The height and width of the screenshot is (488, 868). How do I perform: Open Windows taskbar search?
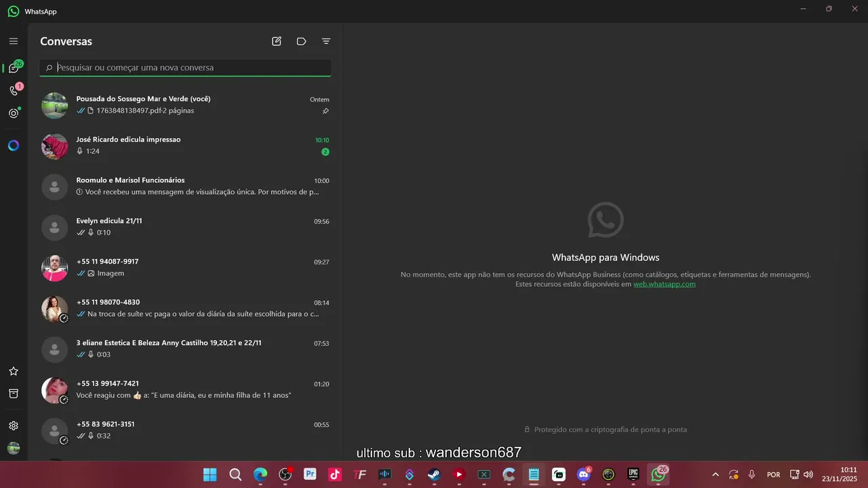[235, 474]
